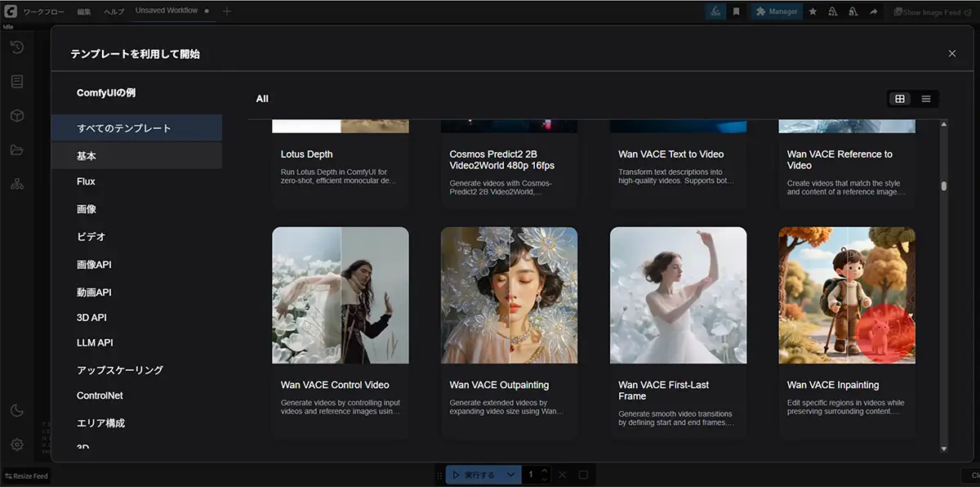Click the first vacuum cleanup icon
This screenshot has width=980, height=487.
coord(832,11)
